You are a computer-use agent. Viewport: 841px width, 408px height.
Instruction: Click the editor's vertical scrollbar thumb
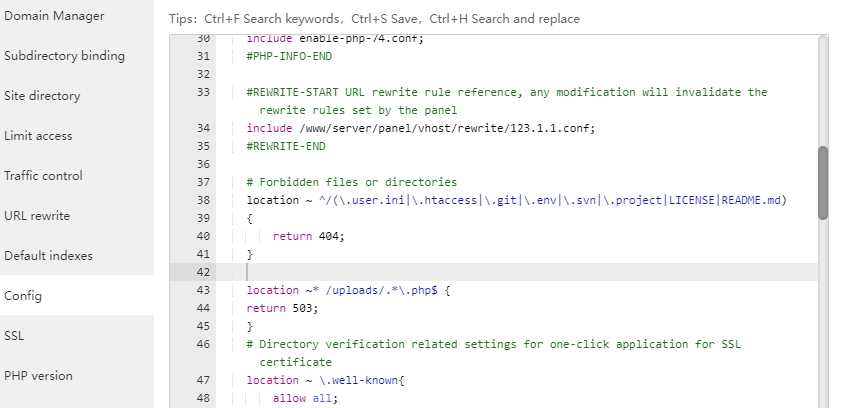[x=823, y=182]
